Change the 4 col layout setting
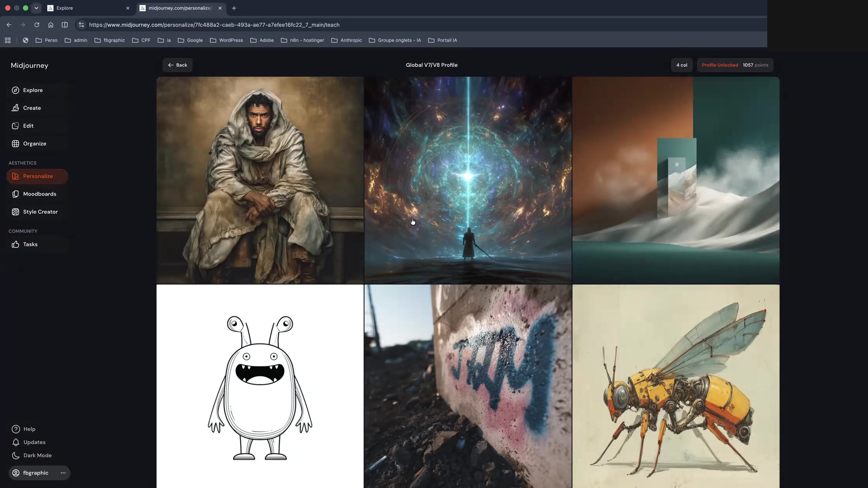This screenshot has height=488, width=868. click(682, 65)
